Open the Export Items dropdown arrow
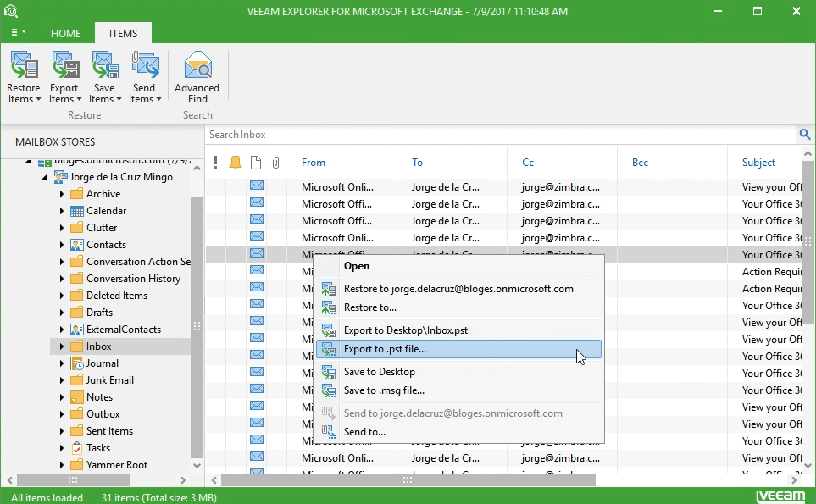This screenshot has width=816, height=504. tap(79, 99)
